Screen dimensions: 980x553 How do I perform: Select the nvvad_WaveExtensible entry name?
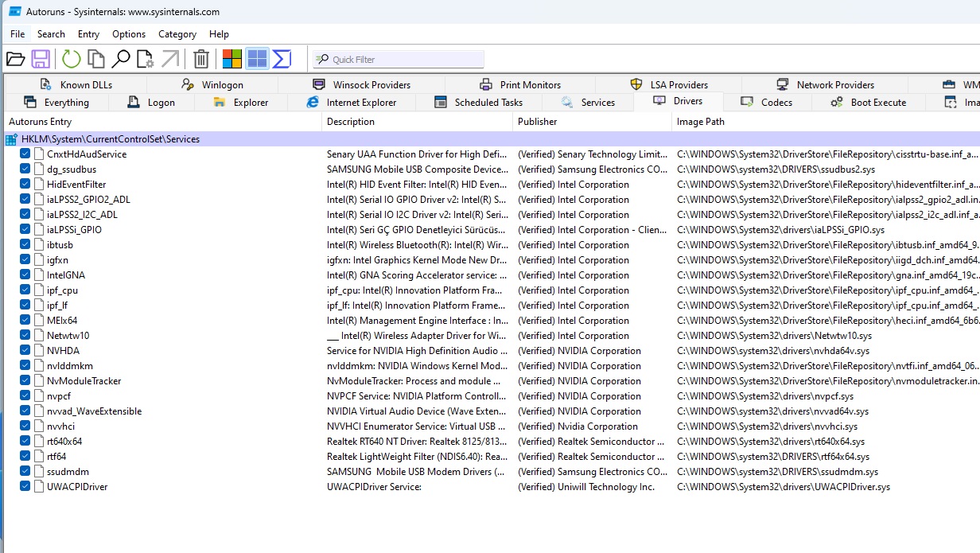94,411
